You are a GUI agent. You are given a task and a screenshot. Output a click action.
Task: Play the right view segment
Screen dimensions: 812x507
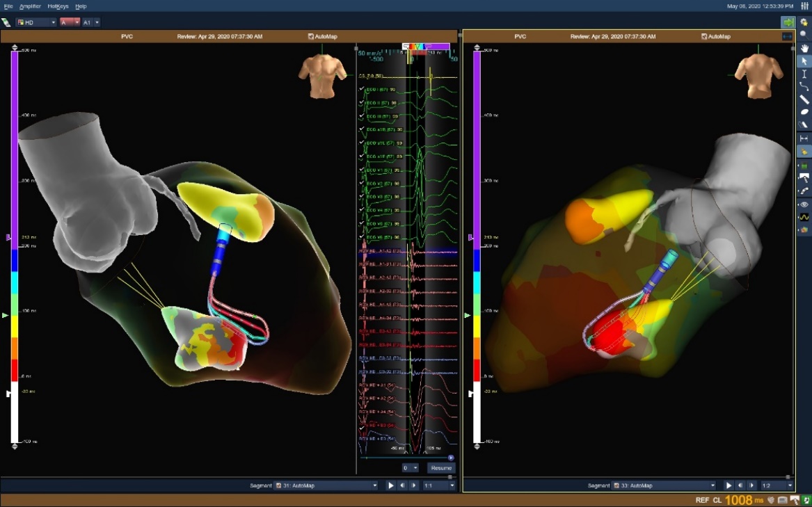(x=729, y=485)
